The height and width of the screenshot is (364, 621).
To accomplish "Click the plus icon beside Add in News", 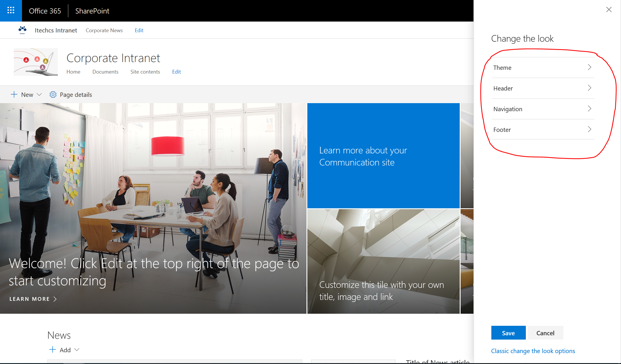I will point(53,350).
